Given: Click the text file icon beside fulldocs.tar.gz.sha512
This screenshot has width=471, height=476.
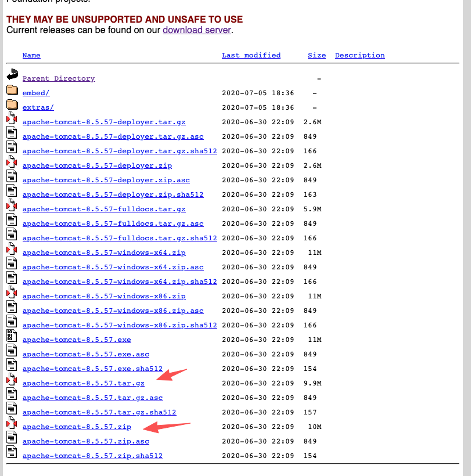Looking at the screenshot, I should click(x=12, y=235).
